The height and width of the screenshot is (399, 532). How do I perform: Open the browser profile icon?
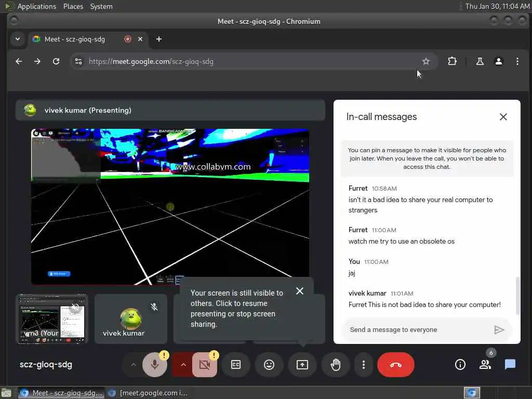click(x=499, y=61)
